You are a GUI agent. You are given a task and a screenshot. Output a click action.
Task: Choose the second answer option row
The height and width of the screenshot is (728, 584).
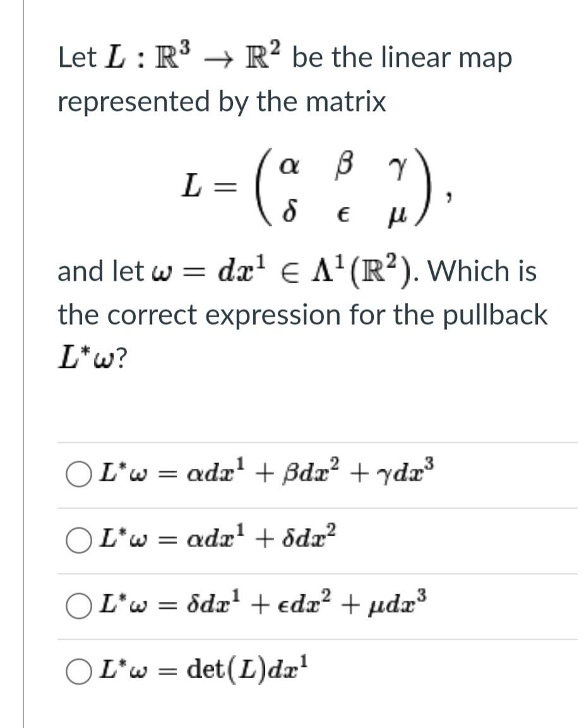(253, 541)
